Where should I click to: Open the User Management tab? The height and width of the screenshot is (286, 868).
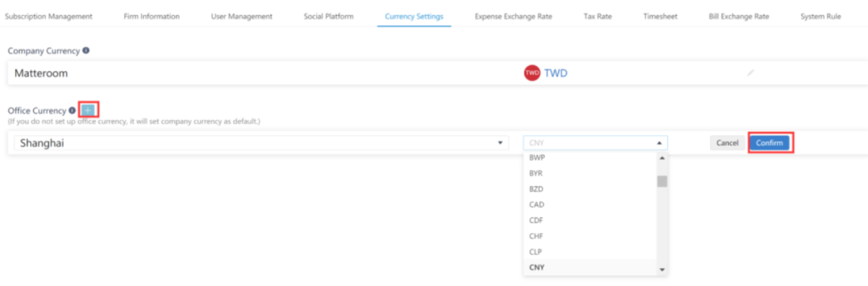pos(242,16)
